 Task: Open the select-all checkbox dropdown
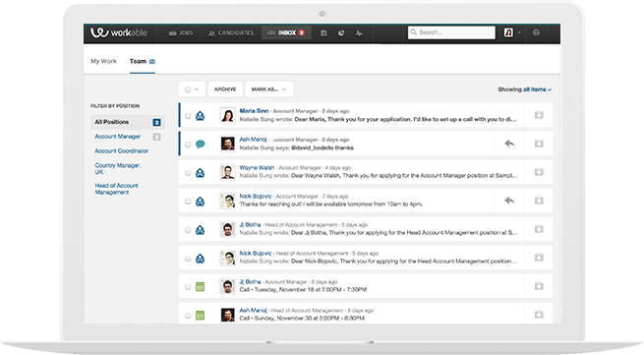pos(192,89)
